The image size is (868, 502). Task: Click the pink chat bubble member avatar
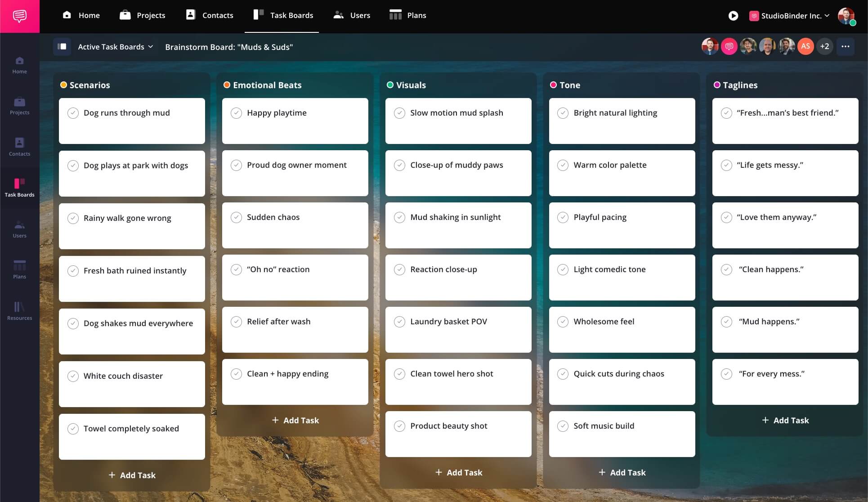click(729, 46)
